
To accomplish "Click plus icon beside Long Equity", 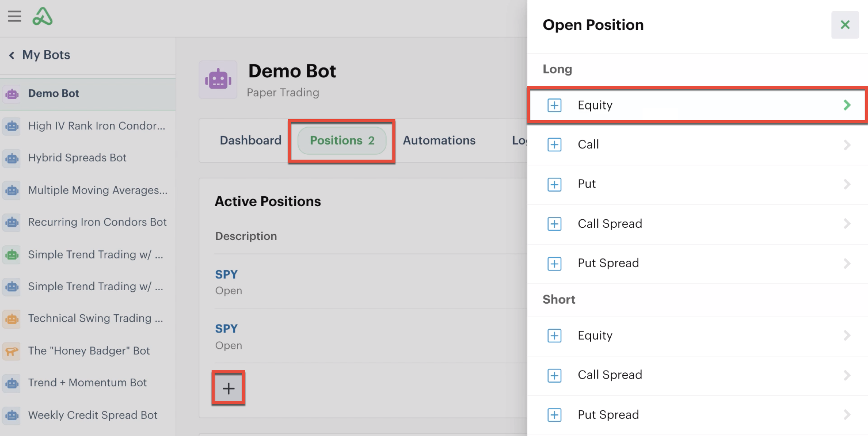I will click(554, 105).
